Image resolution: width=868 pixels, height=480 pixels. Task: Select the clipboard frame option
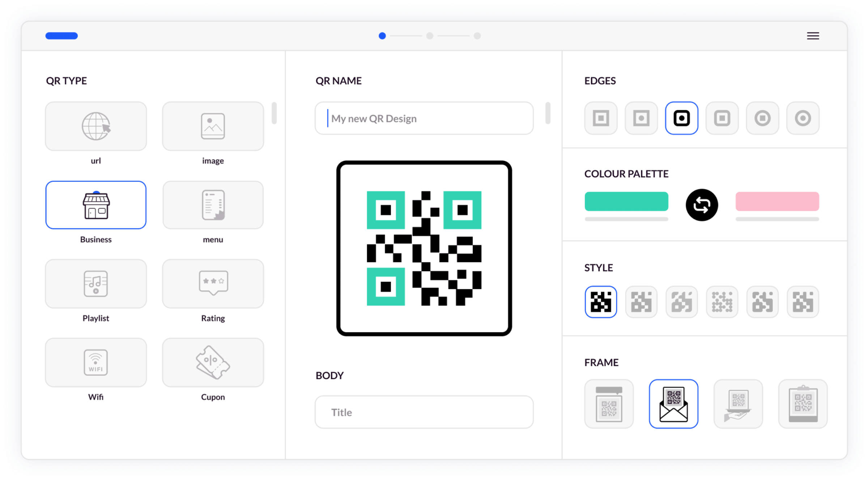point(803,404)
